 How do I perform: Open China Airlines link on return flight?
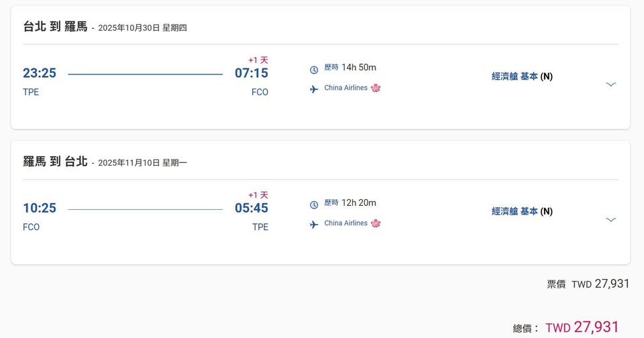pyautogui.click(x=345, y=223)
